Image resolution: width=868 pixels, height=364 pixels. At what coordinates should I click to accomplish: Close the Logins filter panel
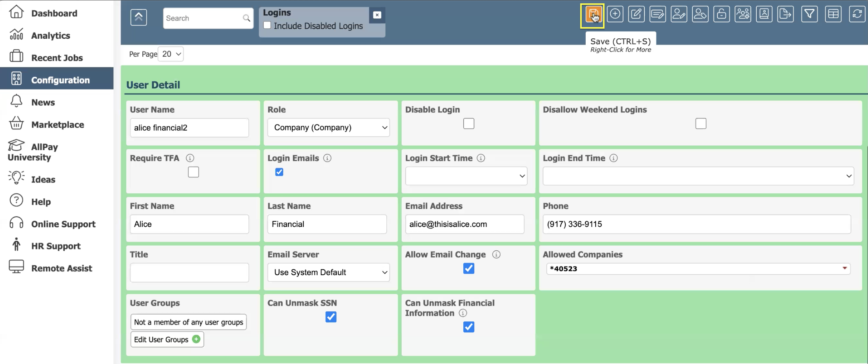377,15
